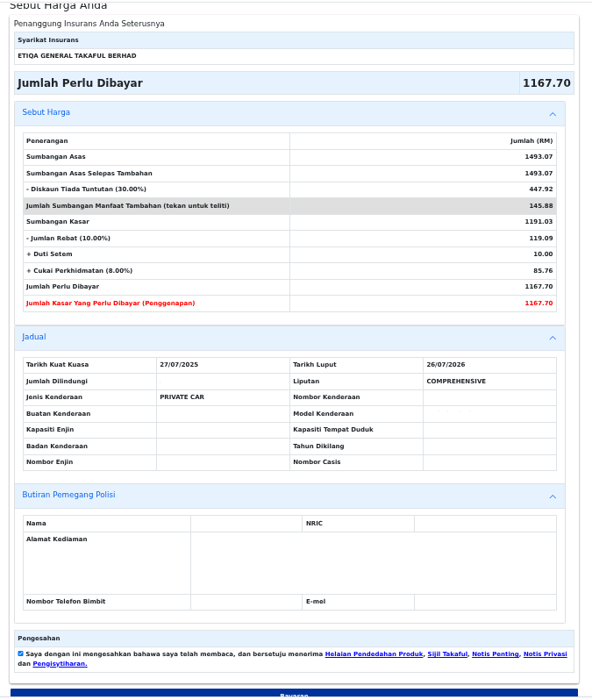Image resolution: width=592 pixels, height=700 pixels.
Task: Click the Penerangan column header
Action: (x=46, y=141)
